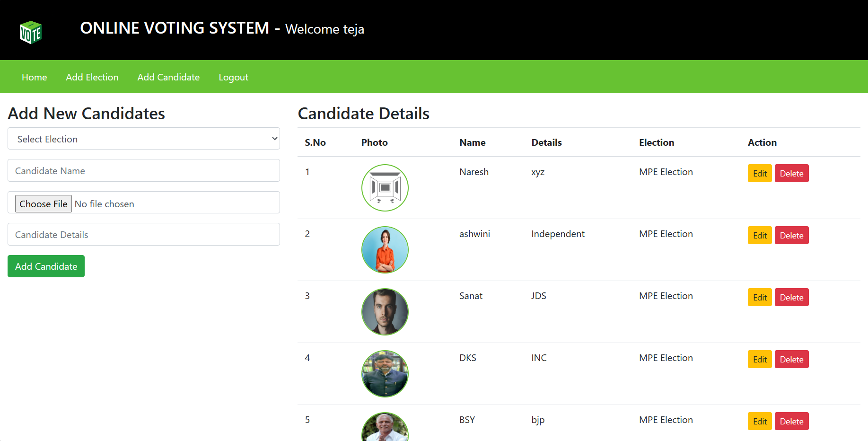This screenshot has height=441, width=868.
Task: Click the name cell 'ashwini'
Action: pyautogui.click(x=474, y=234)
